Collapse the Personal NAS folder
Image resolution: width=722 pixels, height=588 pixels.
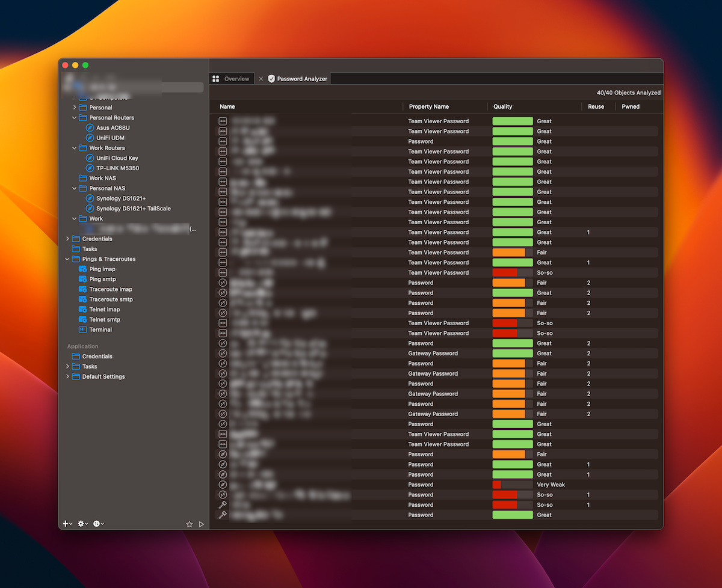(x=75, y=188)
